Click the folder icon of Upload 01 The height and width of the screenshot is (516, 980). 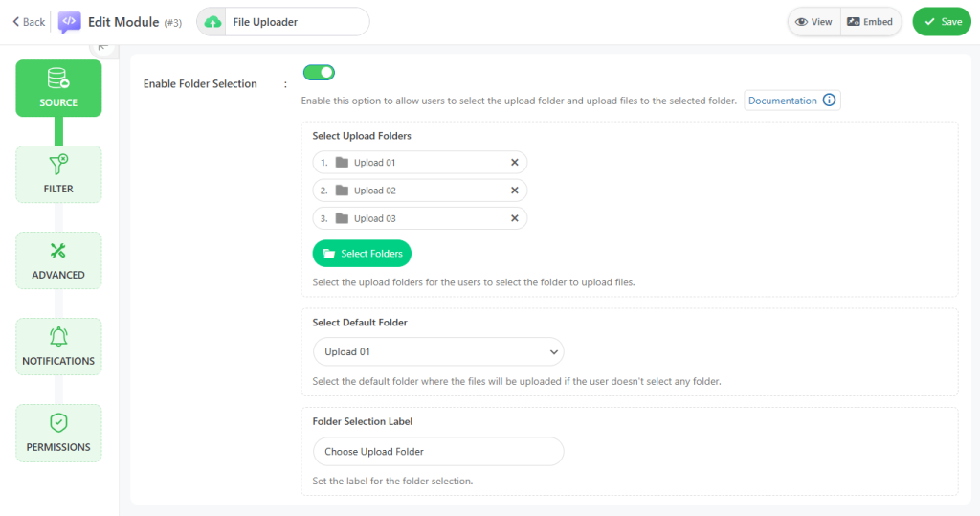coord(342,163)
